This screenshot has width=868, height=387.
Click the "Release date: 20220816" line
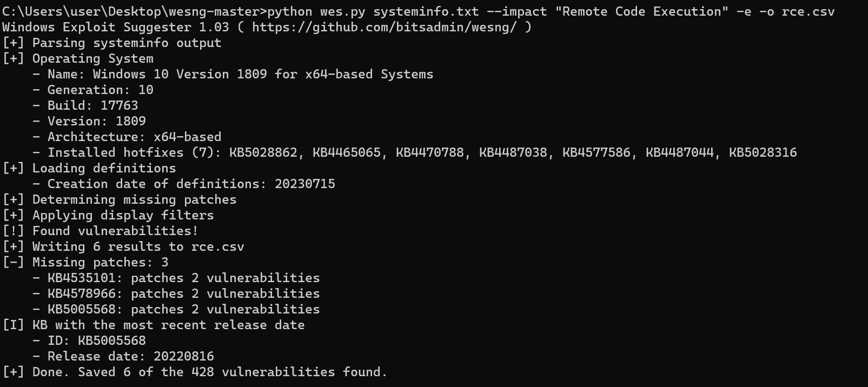[131, 356]
